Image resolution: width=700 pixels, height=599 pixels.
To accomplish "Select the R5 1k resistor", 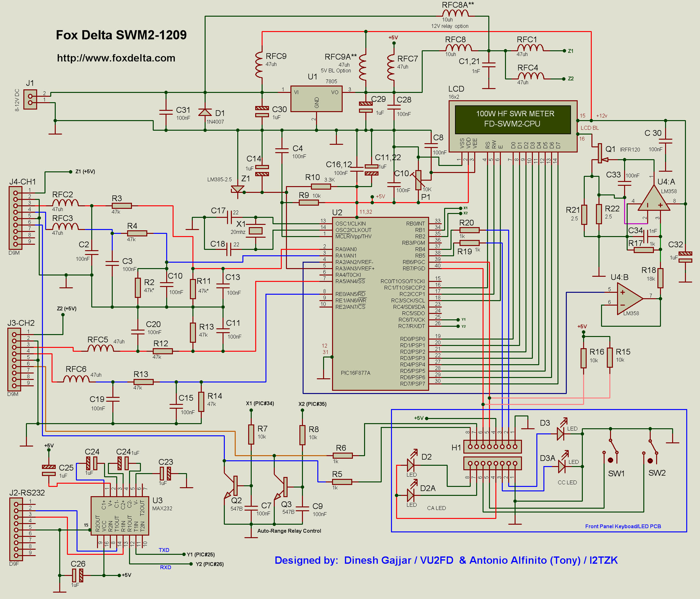I will [342, 482].
